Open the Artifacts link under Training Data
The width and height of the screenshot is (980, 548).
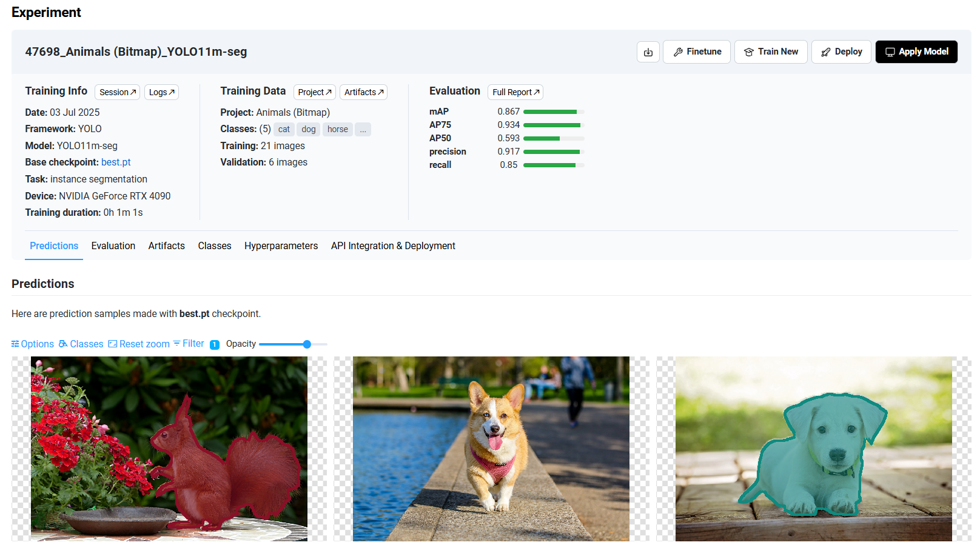(x=363, y=92)
